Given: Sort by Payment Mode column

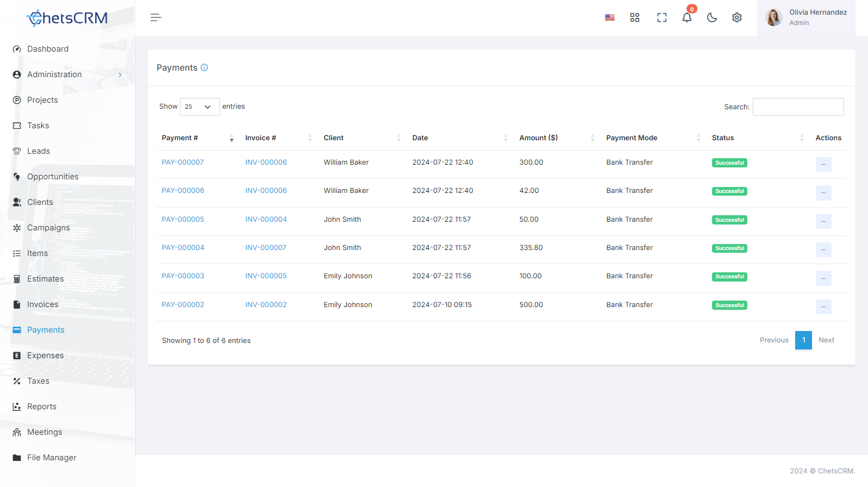Looking at the screenshot, I should tap(654, 138).
